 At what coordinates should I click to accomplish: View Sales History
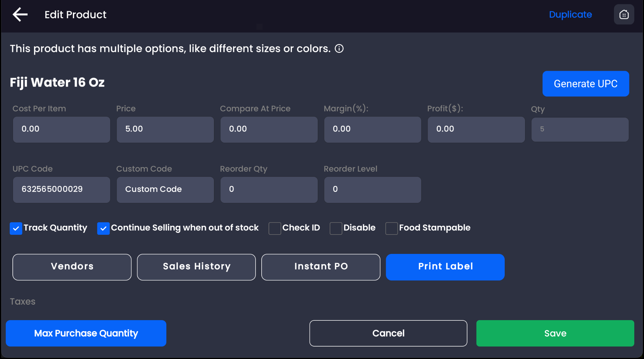(196, 267)
